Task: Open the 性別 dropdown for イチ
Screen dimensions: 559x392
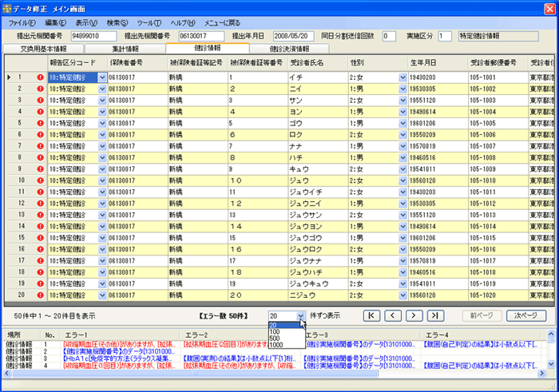Action: (x=402, y=77)
